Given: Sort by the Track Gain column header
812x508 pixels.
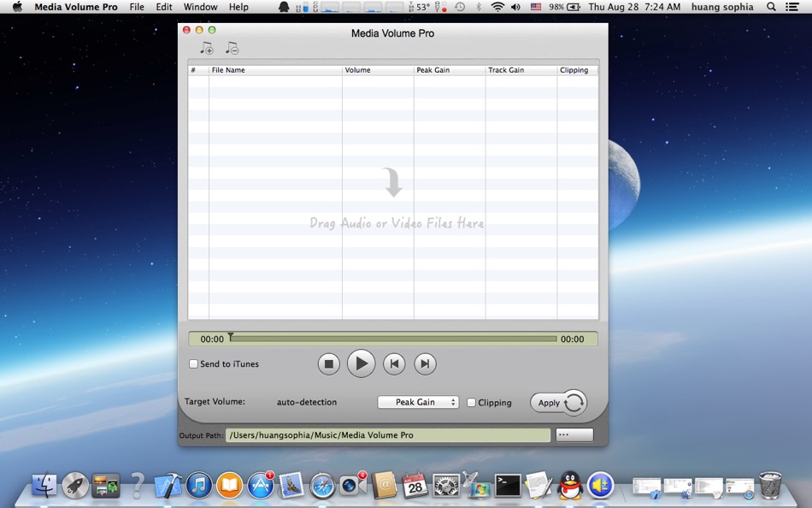Looking at the screenshot, I should [x=521, y=70].
